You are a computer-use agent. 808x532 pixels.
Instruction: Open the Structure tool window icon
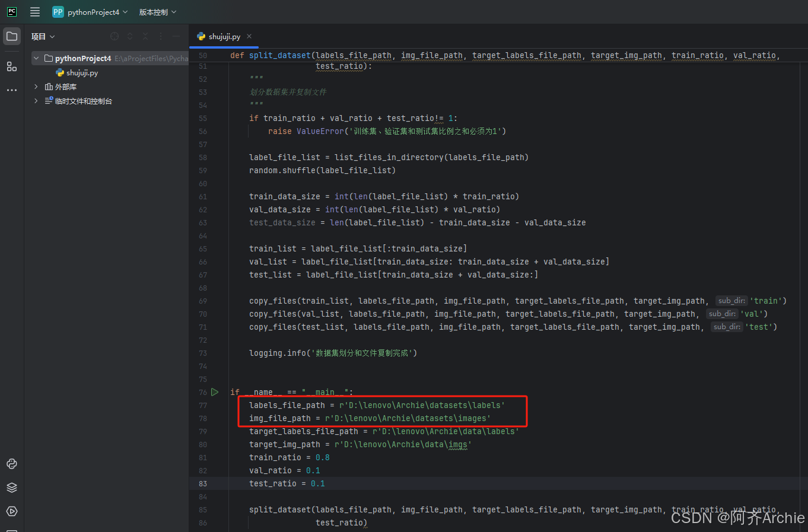(x=12, y=66)
